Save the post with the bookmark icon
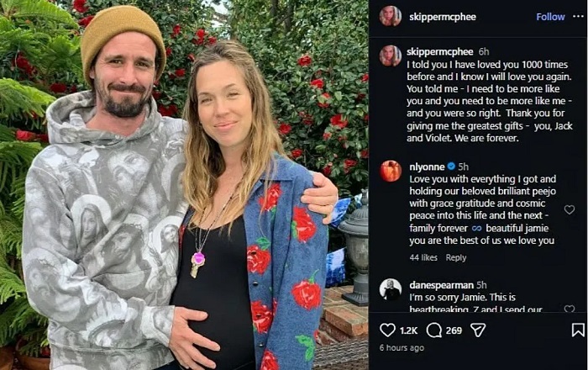Image resolution: width=588 pixels, height=370 pixels. click(x=577, y=330)
